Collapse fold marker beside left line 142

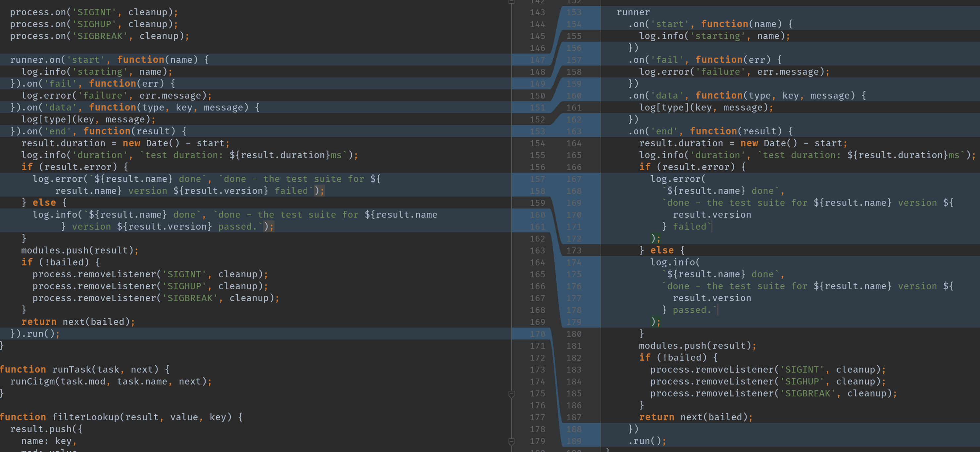(x=511, y=2)
